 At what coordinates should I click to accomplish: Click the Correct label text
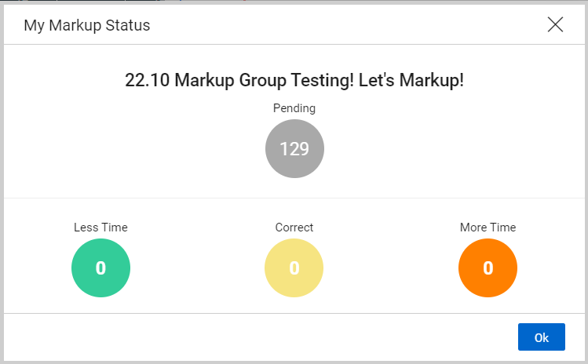[x=294, y=227]
